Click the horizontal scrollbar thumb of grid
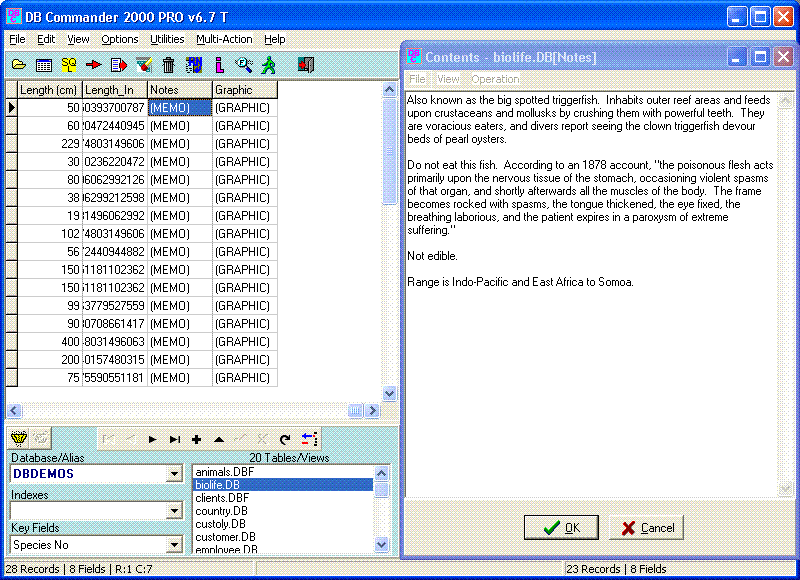Image resolution: width=800 pixels, height=580 pixels. (355, 410)
